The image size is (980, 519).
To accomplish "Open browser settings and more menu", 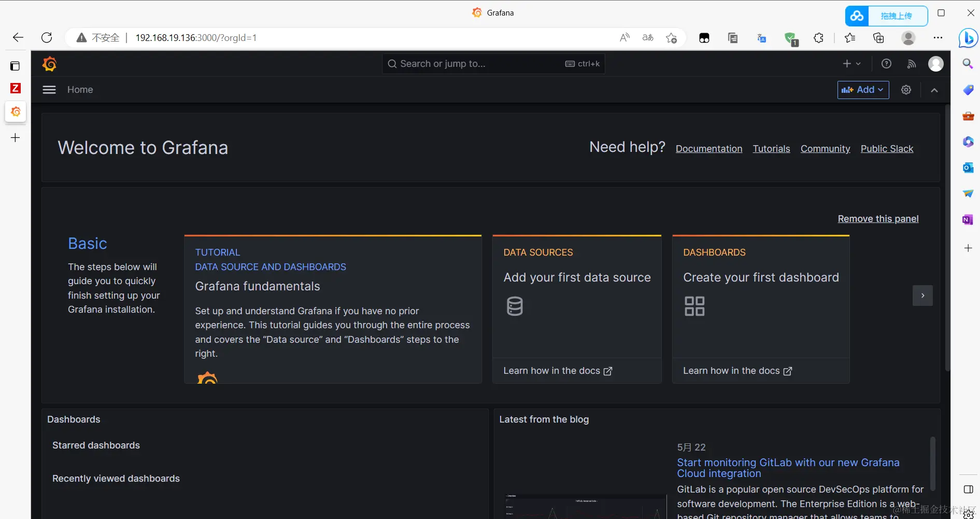I will pos(938,38).
